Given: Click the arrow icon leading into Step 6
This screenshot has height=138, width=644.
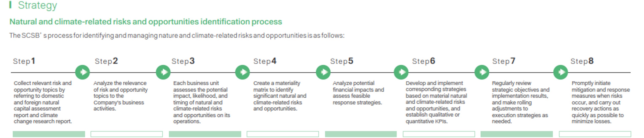Looking at the screenshot, I should point(401,72).
